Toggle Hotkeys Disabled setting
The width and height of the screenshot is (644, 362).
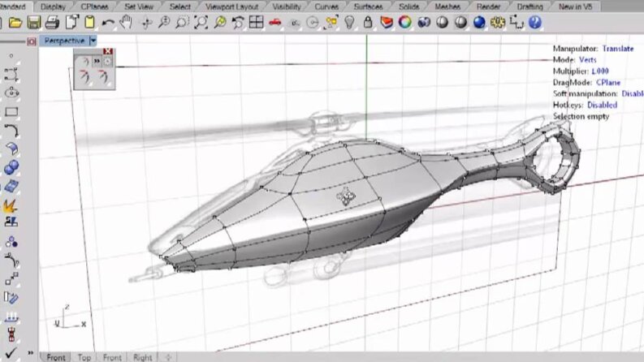coord(602,105)
